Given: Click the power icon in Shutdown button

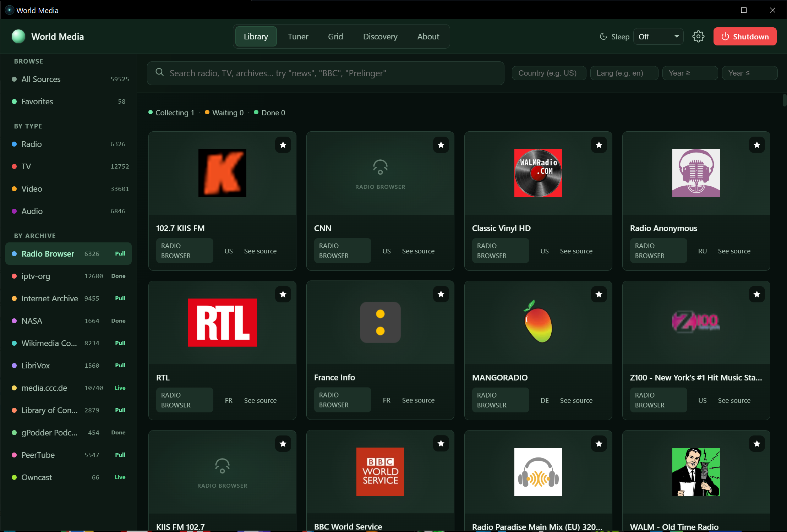Looking at the screenshot, I should point(725,37).
